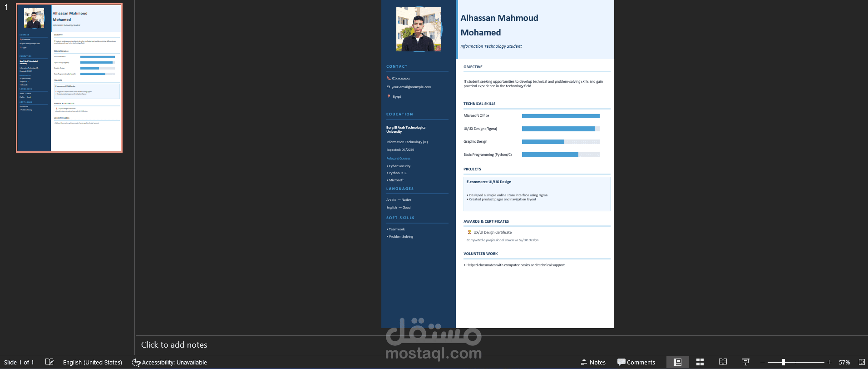Click E-commerce UI/UX Design project title

pyautogui.click(x=489, y=182)
